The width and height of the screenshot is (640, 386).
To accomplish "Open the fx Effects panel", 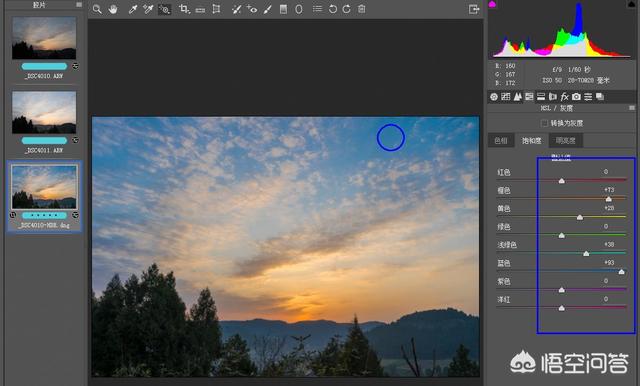I will 564,97.
